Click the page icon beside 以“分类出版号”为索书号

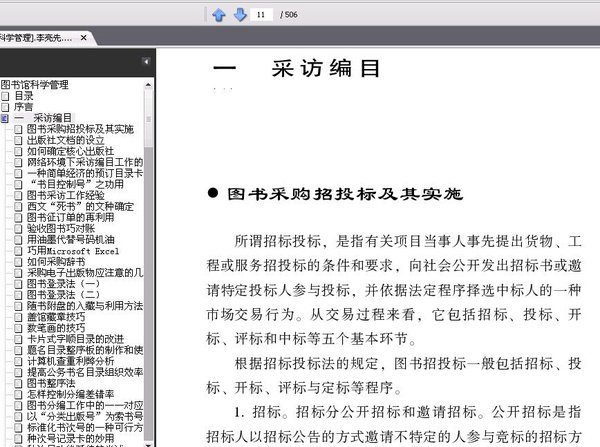(18, 417)
